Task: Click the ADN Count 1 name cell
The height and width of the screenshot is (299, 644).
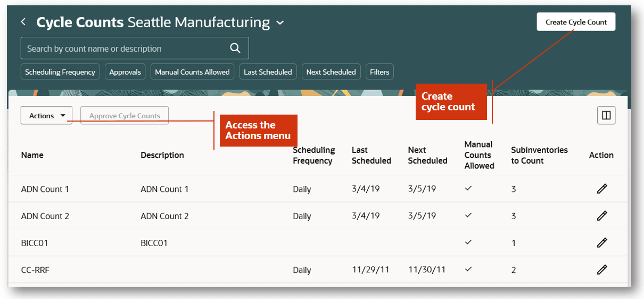Action: pos(45,189)
